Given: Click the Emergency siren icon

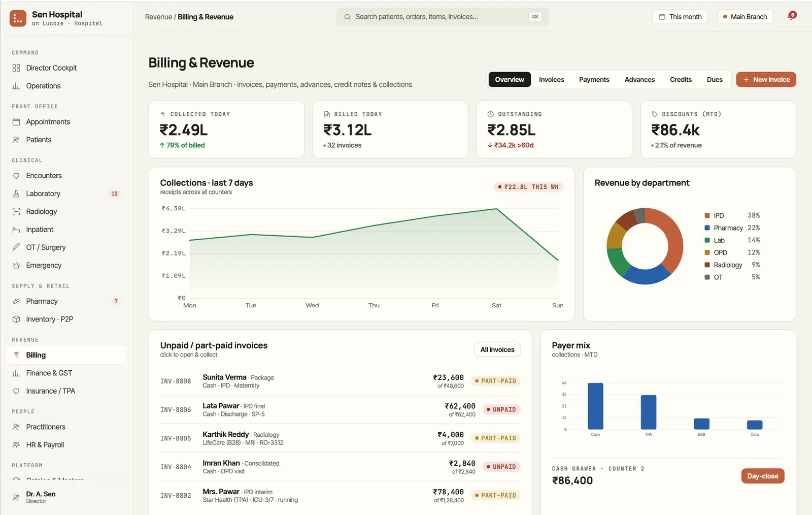Looking at the screenshot, I should pos(16,265).
